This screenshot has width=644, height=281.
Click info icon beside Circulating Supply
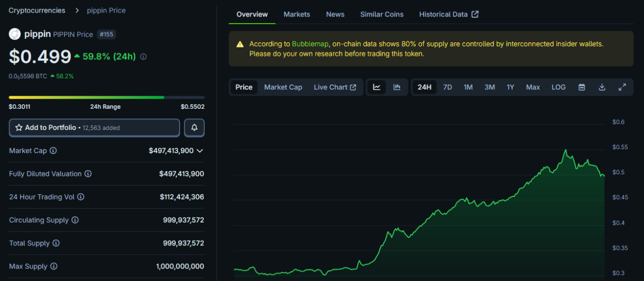coord(75,220)
